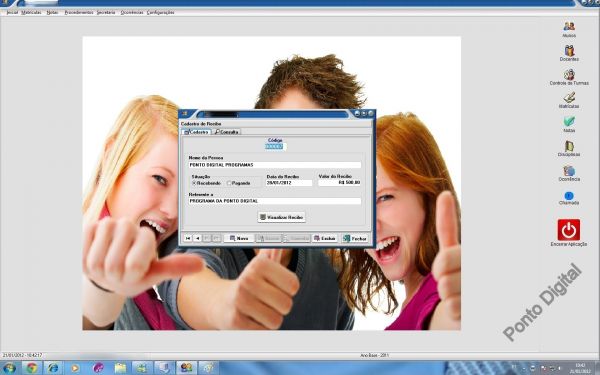Open the Notas check-mark icon
This screenshot has height=375, width=600.
tap(569, 122)
